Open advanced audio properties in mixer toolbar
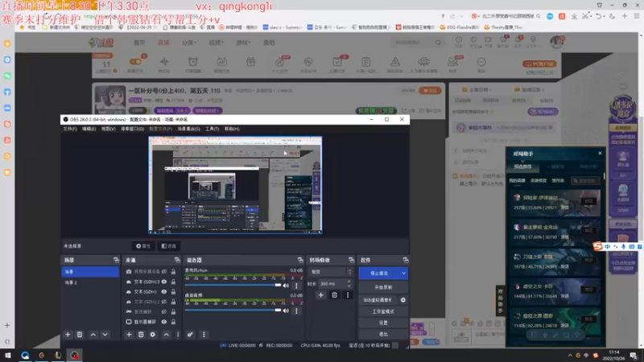 pyautogui.click(x=190, y=335)
